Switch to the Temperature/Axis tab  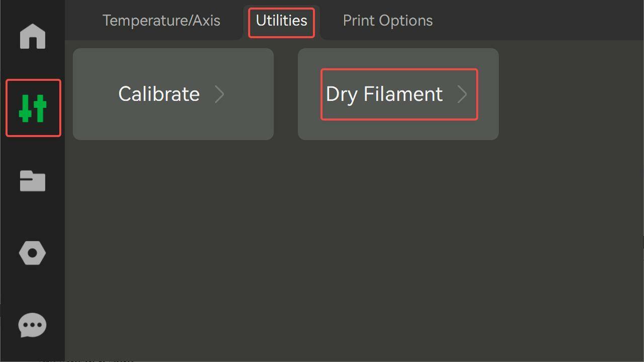162,21
